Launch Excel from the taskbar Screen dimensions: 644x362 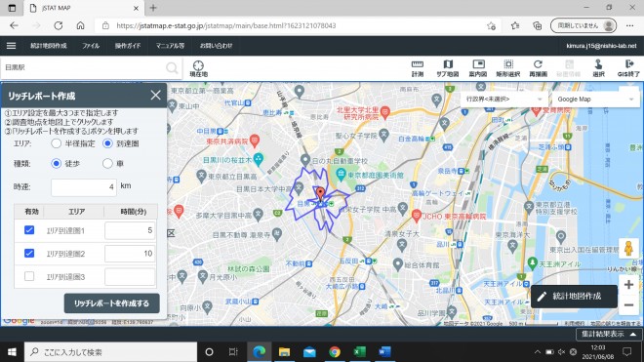tap(360, 352)
